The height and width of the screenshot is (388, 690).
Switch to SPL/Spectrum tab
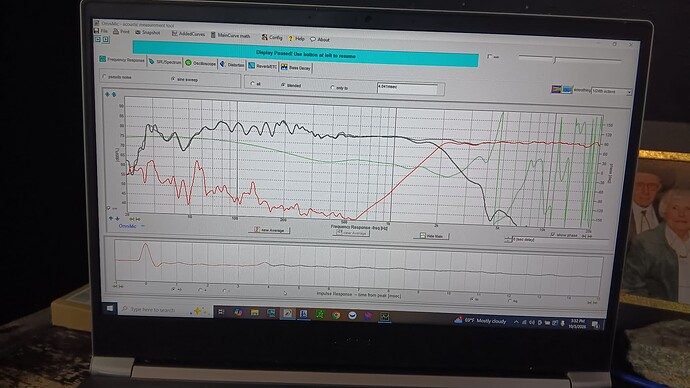coord(165,62)
